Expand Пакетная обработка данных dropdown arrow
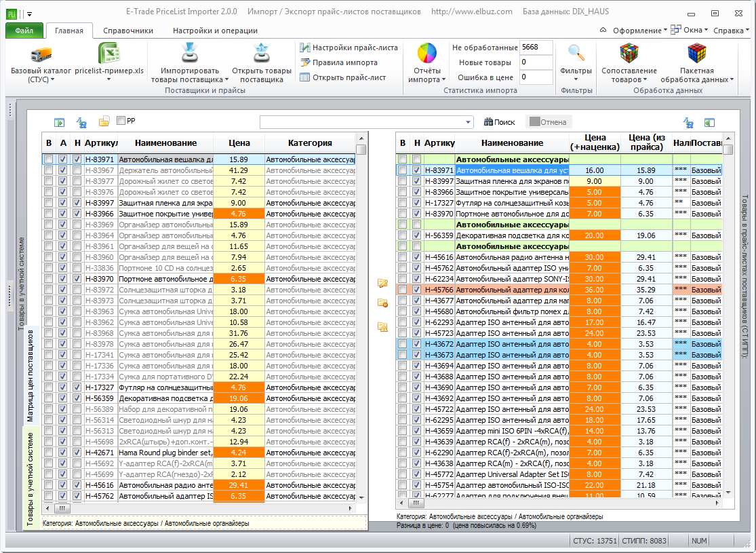756x553 pixels. [x=732, y=79]
